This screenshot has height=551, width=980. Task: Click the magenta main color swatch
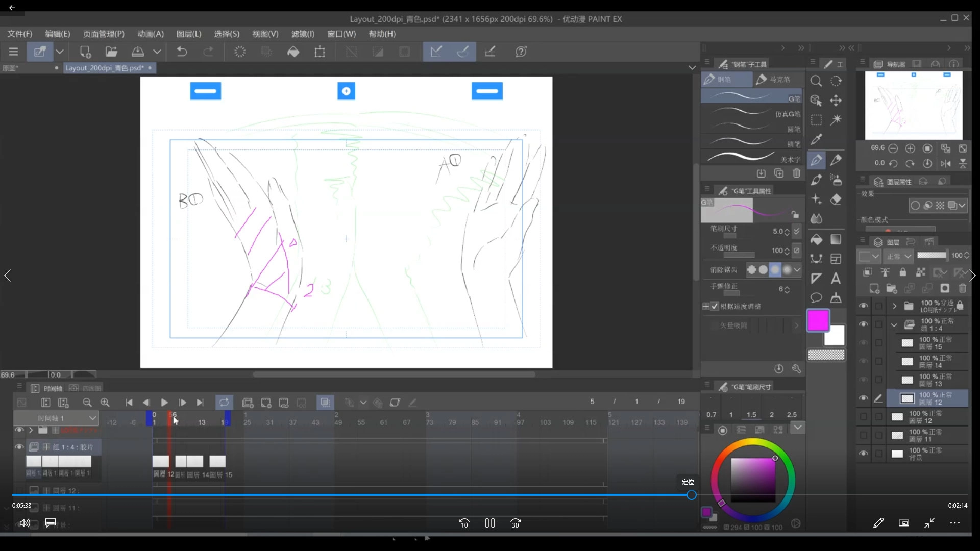[x=818, y=321]
